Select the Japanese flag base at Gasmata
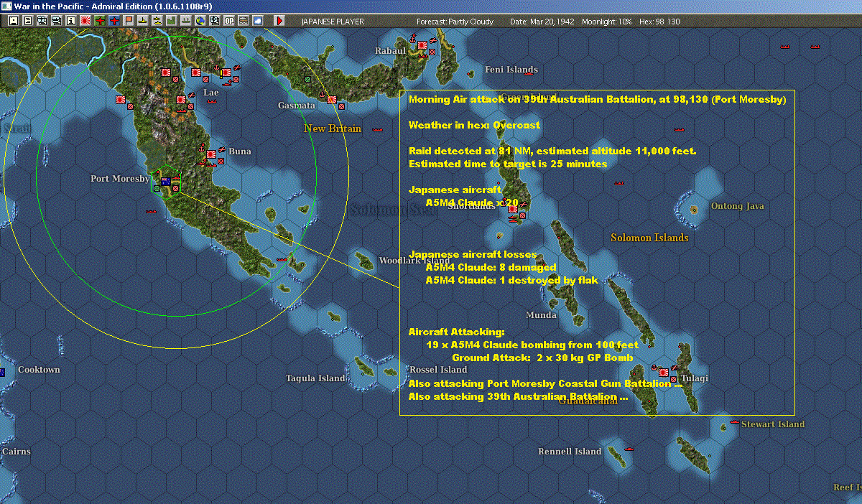This screenshot has width=862, height=504. 332,99
